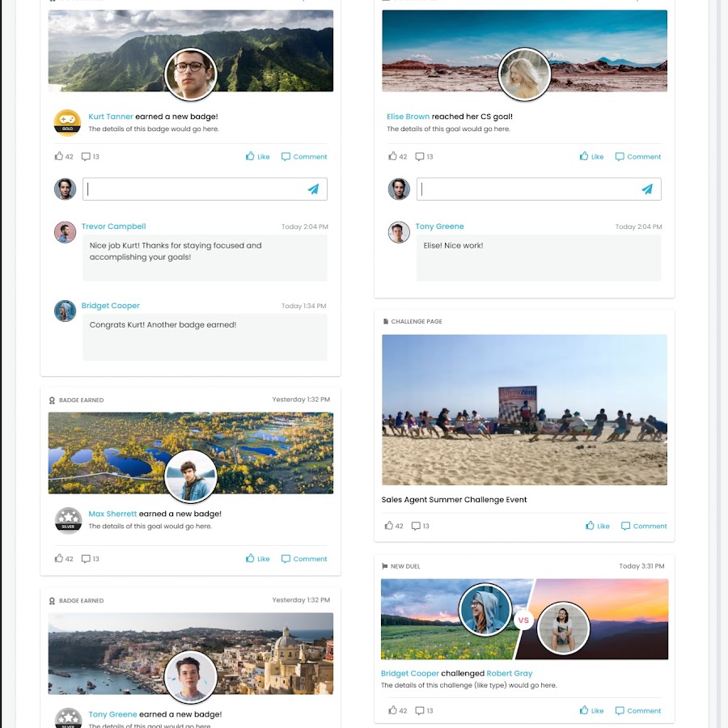Like Elise Brown's CS goal post

pyautogui.click(x=591, y=156)
